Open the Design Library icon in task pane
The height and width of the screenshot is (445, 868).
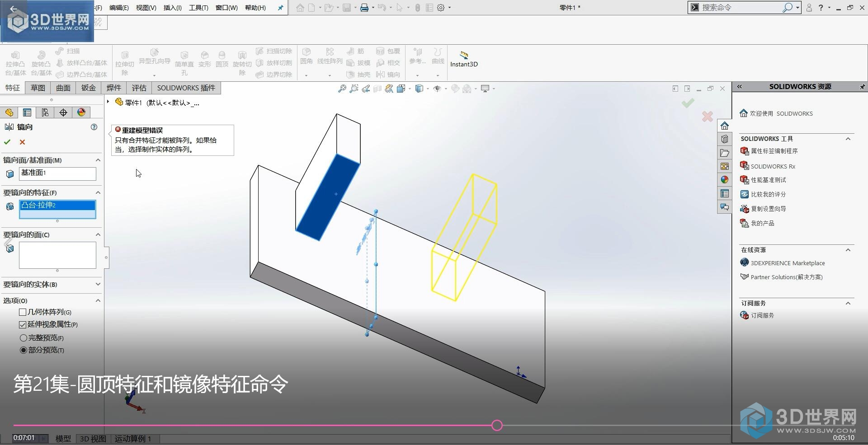pos(725,139)
